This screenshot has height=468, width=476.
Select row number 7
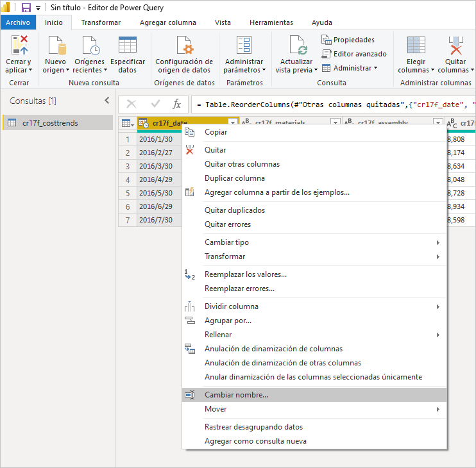point(128,220)
